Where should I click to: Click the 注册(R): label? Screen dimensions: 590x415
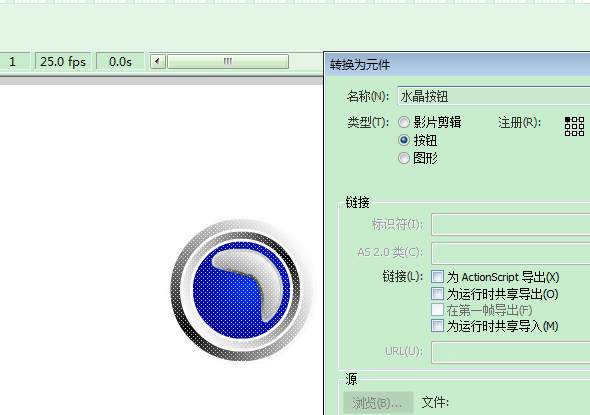pos(519,122)
